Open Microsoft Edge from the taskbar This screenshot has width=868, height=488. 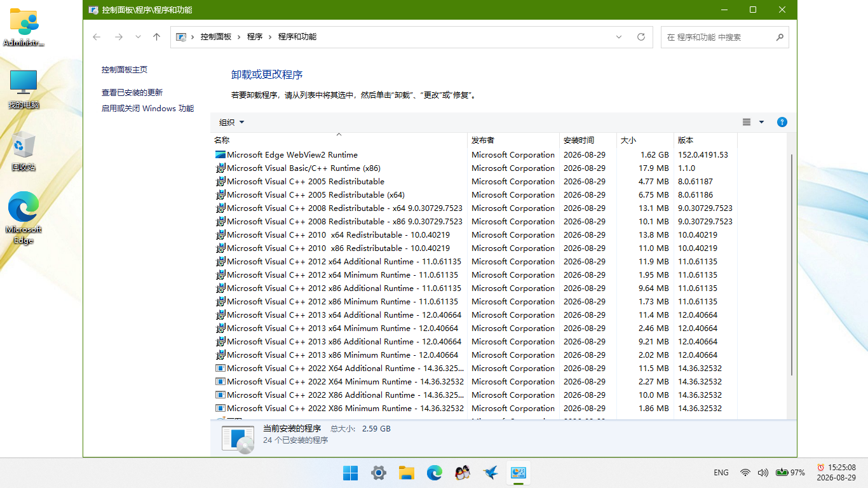[435, 473]
